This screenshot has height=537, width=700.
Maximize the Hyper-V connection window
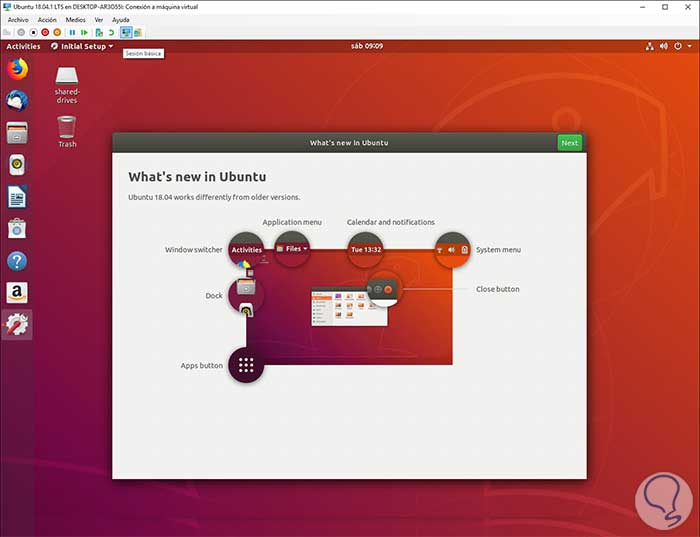[665, 7]
